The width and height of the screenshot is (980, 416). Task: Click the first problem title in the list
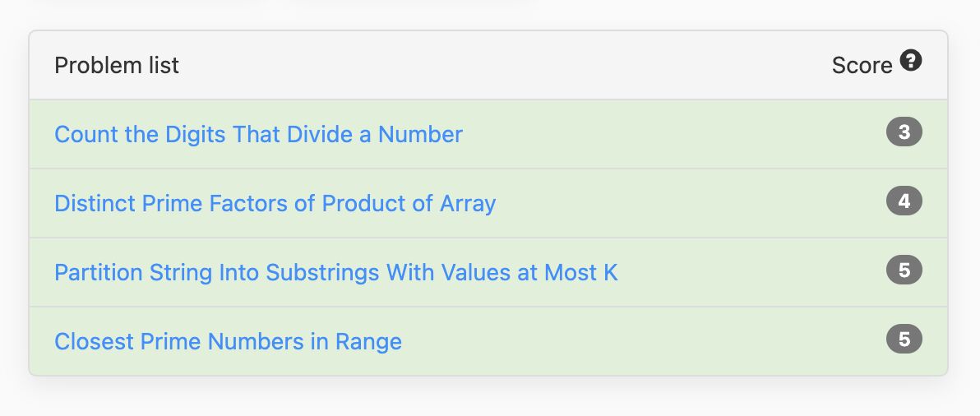258,134
